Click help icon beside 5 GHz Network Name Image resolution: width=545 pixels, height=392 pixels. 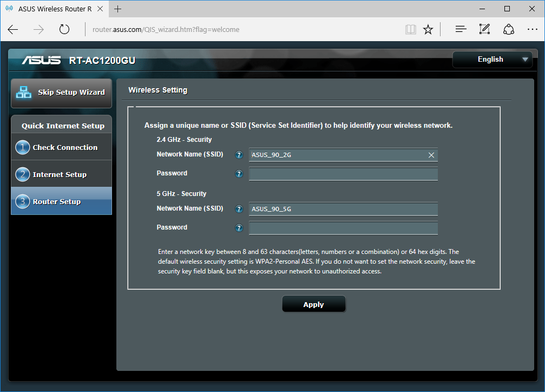pyautogui.click(x=239, y=208)
